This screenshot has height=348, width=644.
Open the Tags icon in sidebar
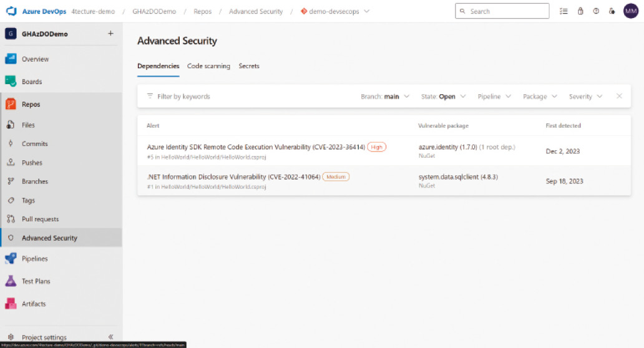click(11, 200)
